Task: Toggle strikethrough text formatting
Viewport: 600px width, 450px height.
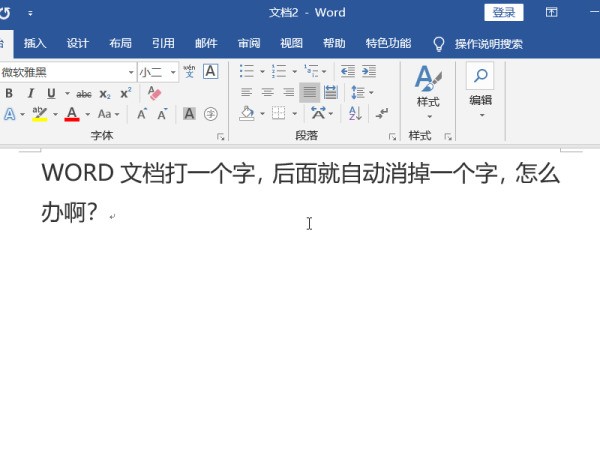Action: point(84,93)
